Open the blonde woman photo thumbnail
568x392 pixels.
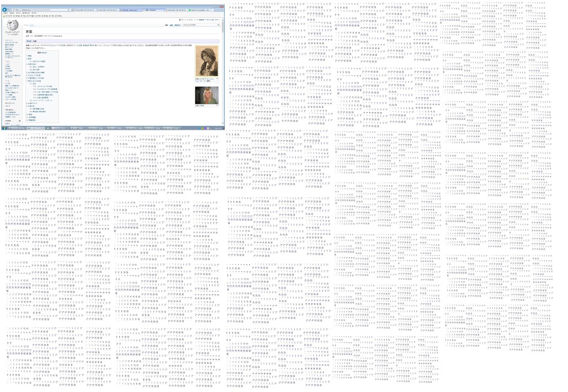pos(206,95)
